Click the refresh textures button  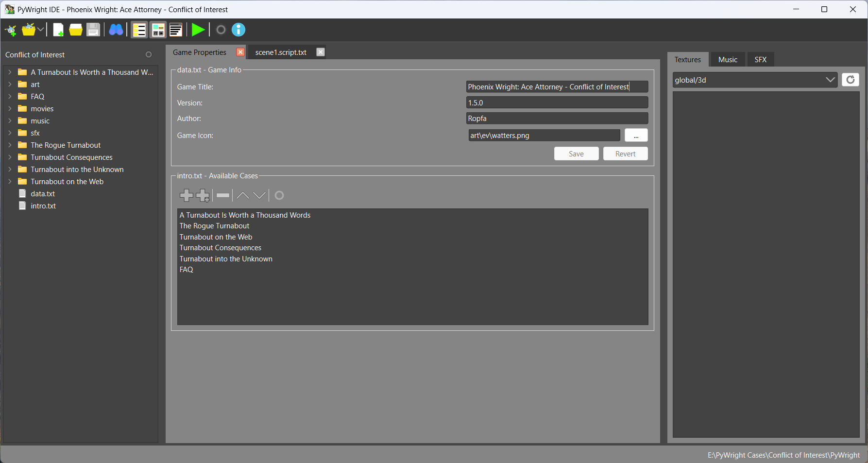[x=851, y=80]
